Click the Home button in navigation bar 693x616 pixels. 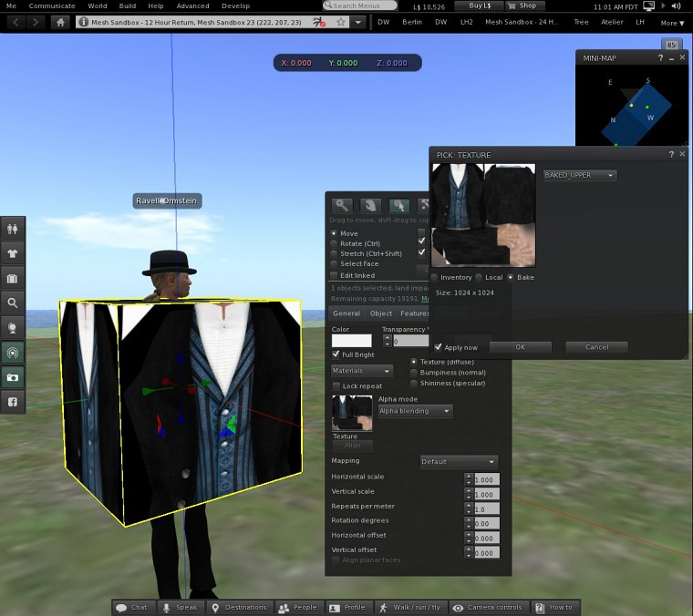click(x=62, y=21)
